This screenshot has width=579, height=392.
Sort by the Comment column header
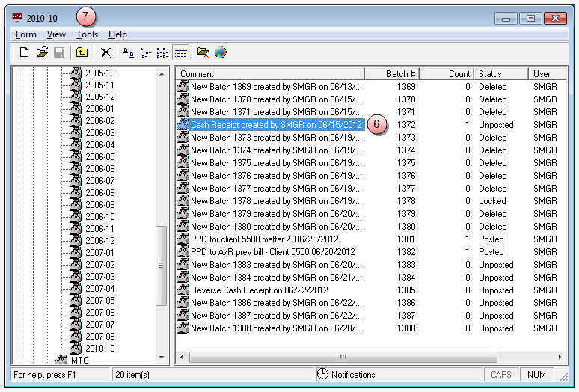click(270, 74)
